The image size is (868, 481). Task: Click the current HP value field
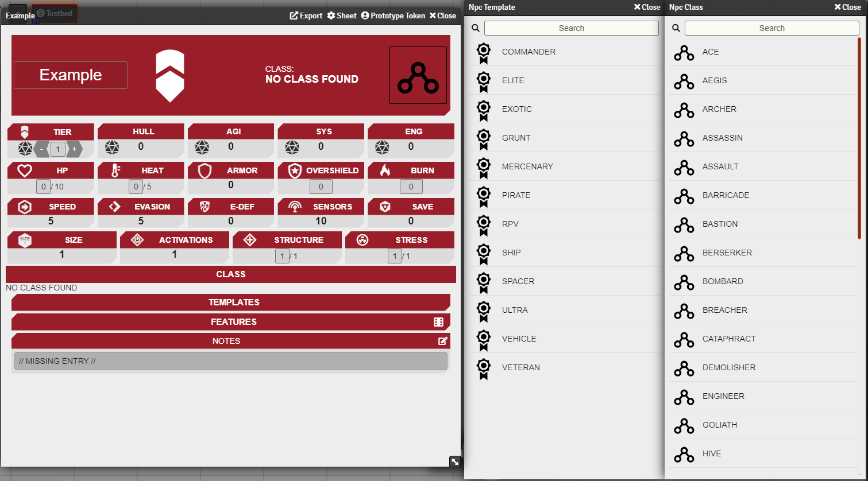tap(43, 187)
